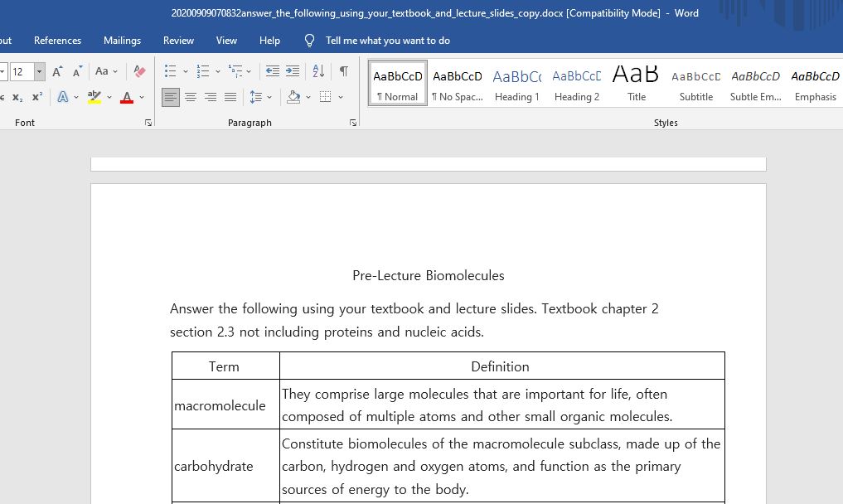Image resolution: width=843 pixels, height=504 pixels.
Task: Click the Line and Paragraph Spacing icon
Action: (x=256, y=97)
